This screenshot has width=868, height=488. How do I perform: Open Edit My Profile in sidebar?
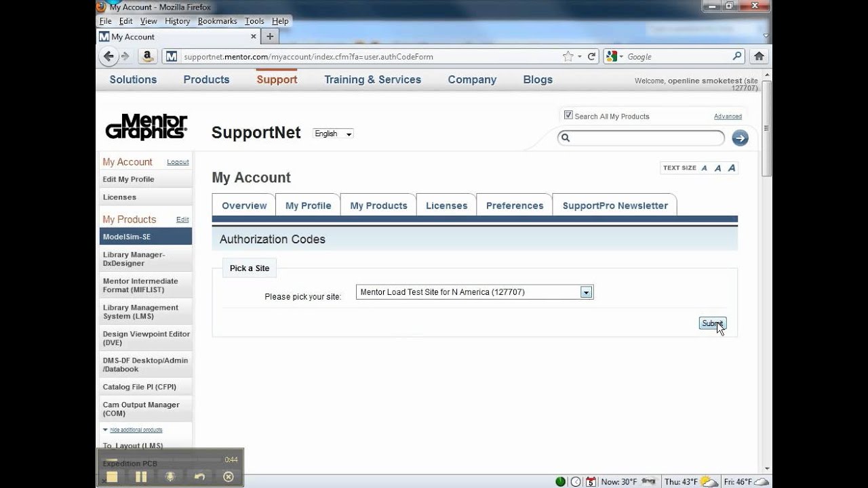145,180
